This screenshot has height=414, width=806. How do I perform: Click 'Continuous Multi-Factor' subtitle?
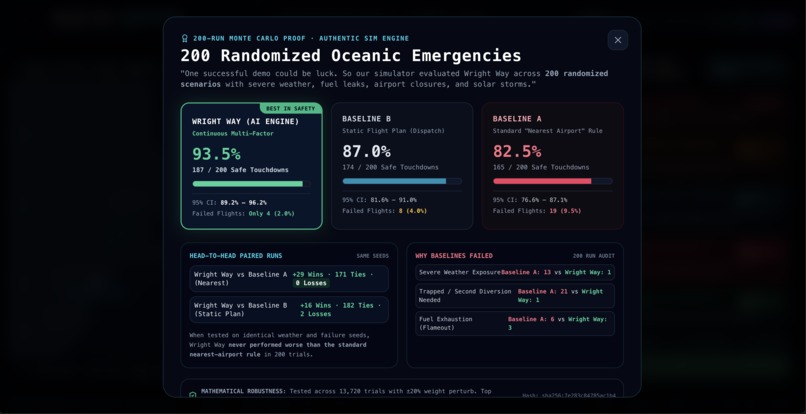[233, 134]
